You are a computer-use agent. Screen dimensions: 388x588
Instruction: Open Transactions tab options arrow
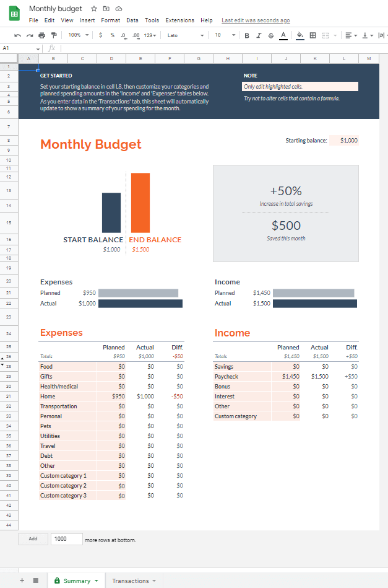154,581
